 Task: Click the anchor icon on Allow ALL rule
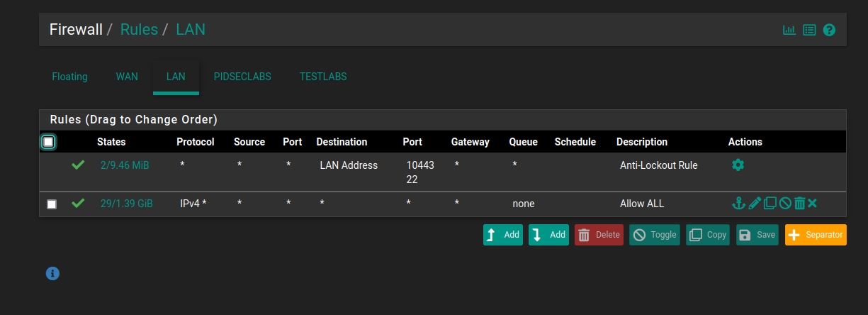point(738,204)
